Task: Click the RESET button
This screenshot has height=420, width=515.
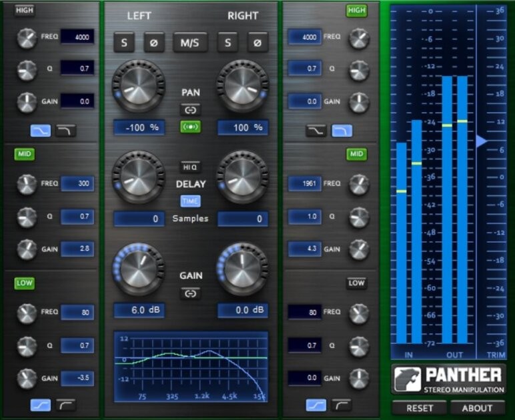Action: click(x=420, y=408)
